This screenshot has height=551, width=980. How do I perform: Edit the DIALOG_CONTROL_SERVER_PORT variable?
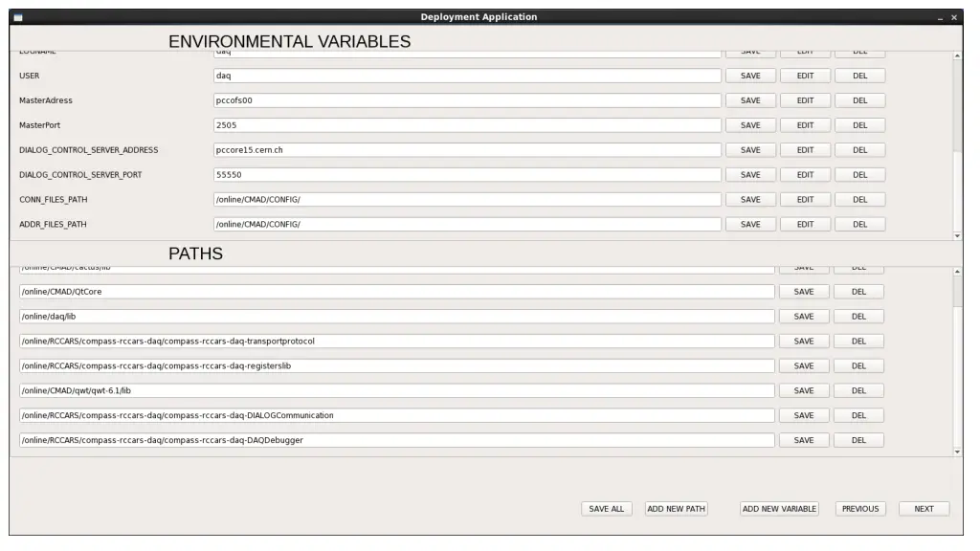(x=805, y=175)
